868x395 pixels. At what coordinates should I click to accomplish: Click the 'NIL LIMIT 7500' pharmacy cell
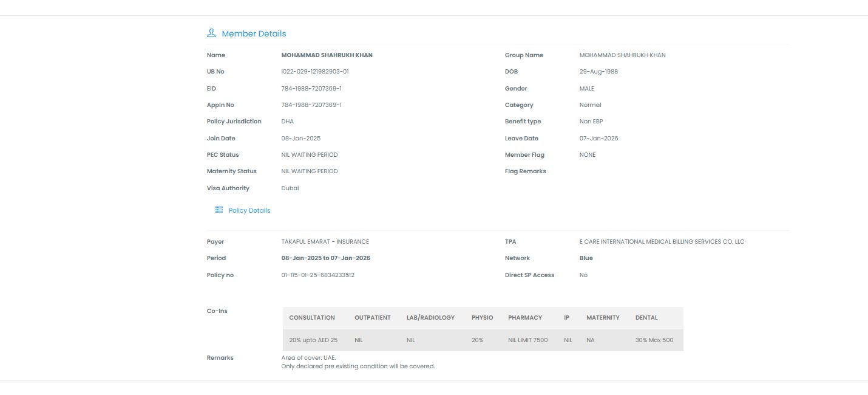(x=528, y=340)
